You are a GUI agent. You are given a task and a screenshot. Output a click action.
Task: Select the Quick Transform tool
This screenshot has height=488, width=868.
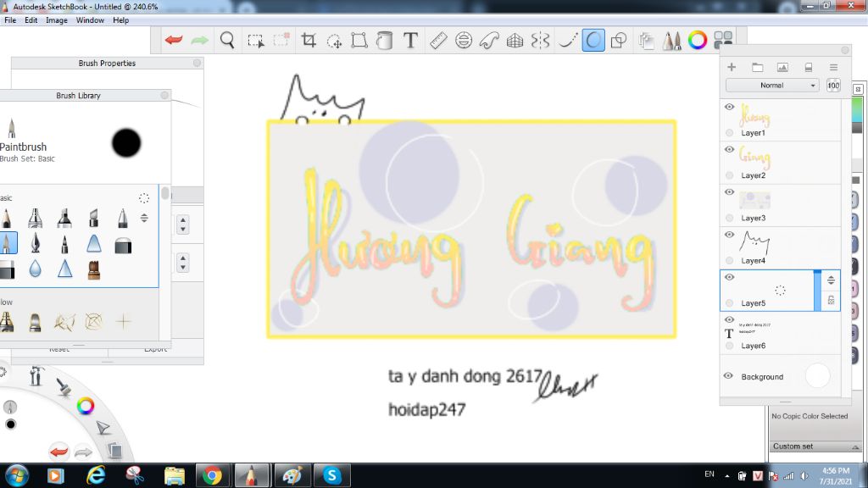point(334,41)
